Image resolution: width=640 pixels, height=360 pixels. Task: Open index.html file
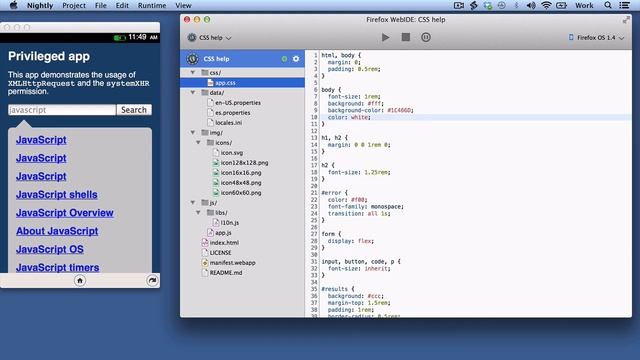tap(224, 242)
